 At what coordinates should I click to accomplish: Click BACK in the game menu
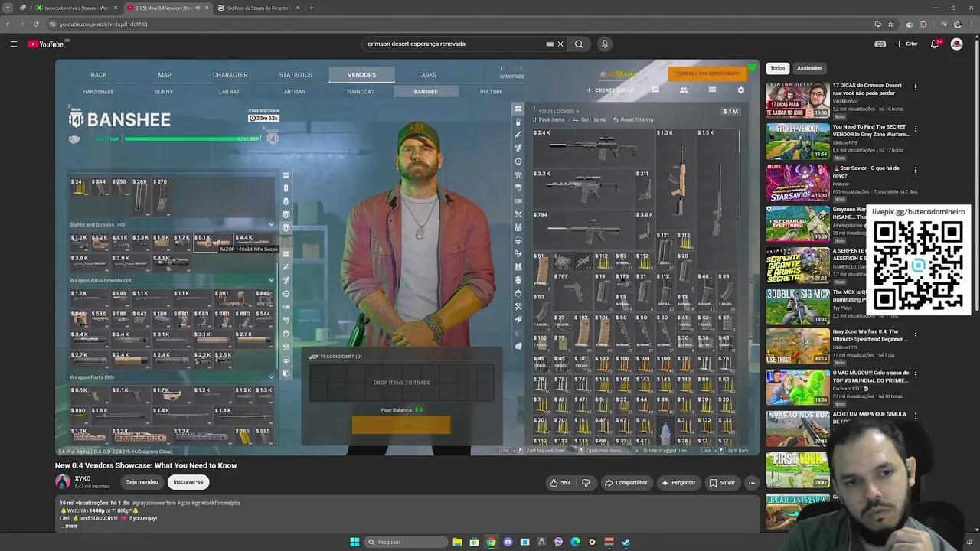99,75
